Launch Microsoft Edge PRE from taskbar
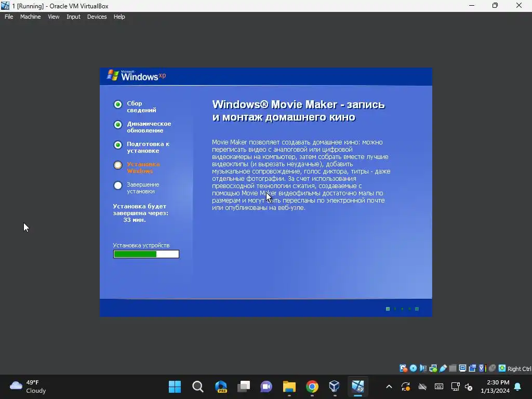This screenshot has width=532, height=399. coord(221,387)
